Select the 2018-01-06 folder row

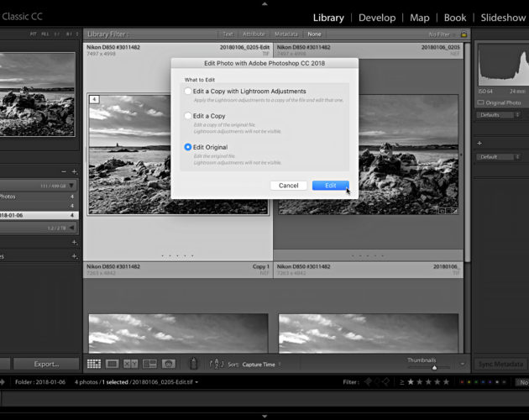pyautogui.click(x=39, y=215)
